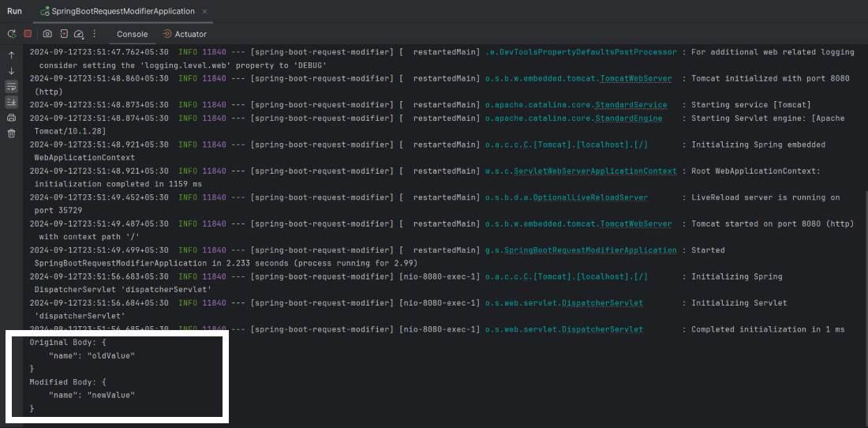Click 'Tomcat/10.1.28]' wrapped text
Viewport: 868px width, 428px height.
tap(69, 131)
